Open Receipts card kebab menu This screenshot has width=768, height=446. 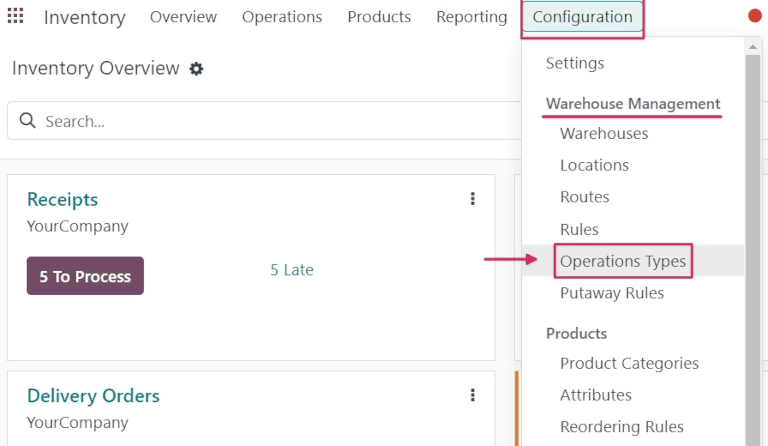[x=473, y=199]
